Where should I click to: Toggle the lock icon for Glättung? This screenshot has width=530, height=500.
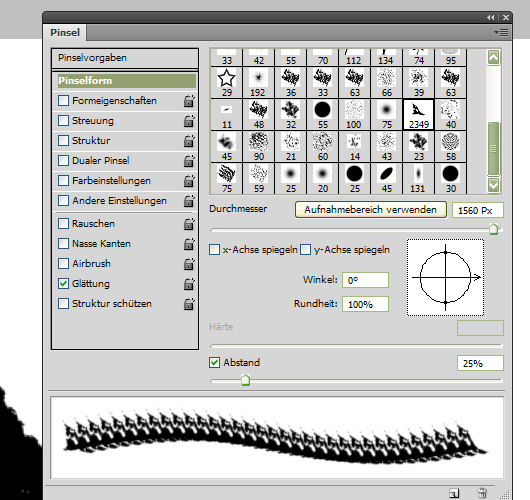tap(189, 284)
